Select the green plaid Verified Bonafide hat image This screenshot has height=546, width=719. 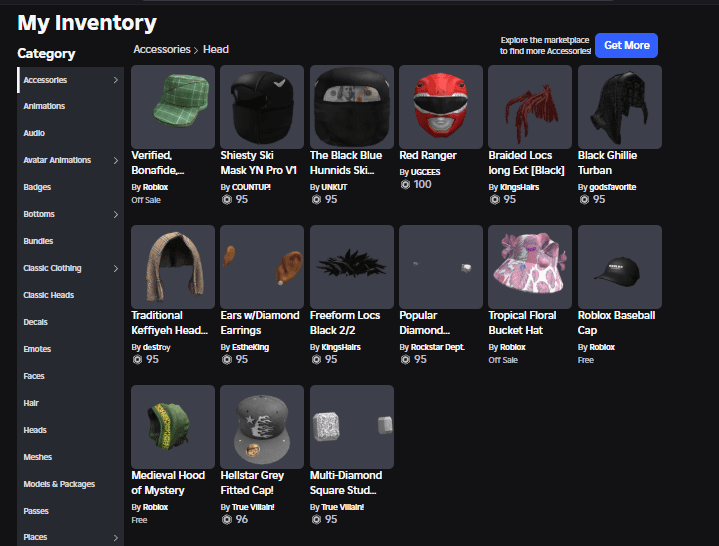click(x=172, y=107)
